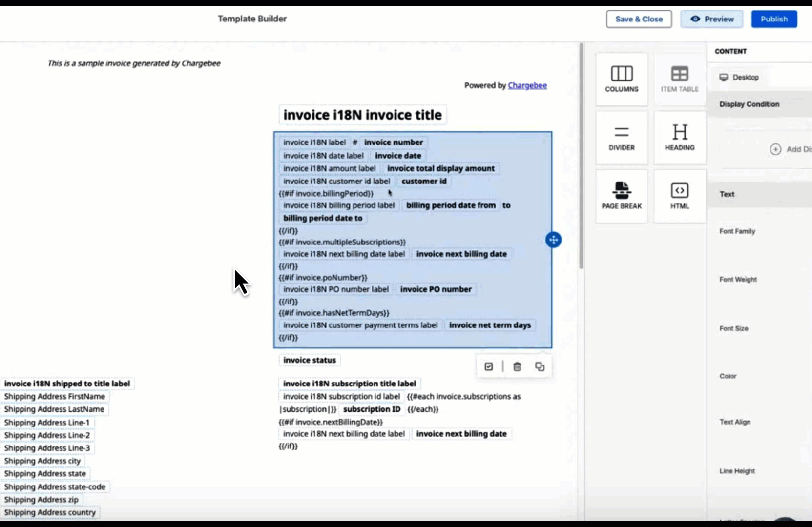This screenshot has height=527, width=812.
Task: Add a Columns content block
Action: coord(622,80)
